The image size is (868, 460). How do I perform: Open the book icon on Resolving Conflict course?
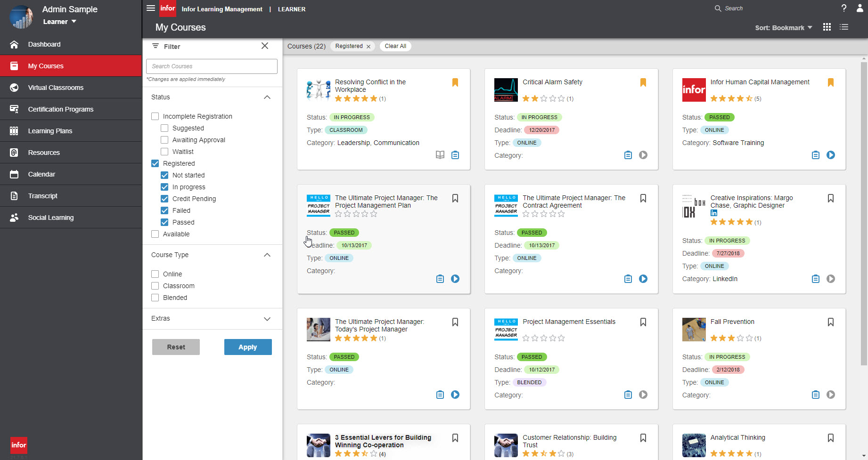point(440,154)
